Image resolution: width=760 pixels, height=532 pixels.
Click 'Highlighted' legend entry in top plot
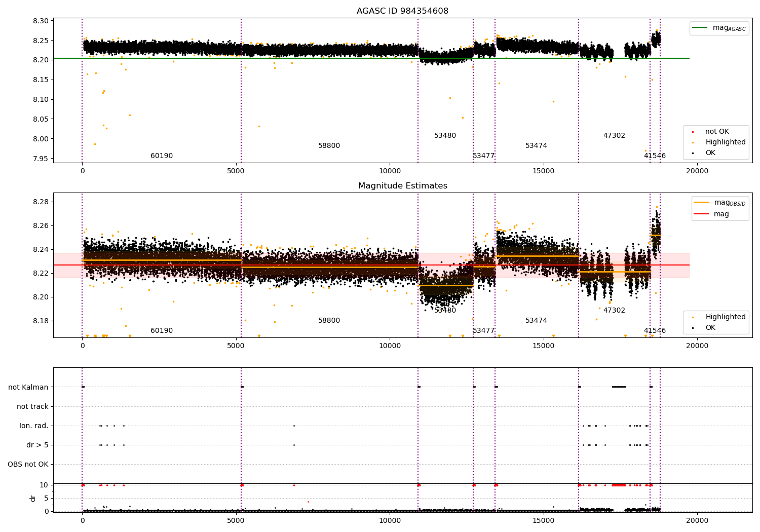725,142
